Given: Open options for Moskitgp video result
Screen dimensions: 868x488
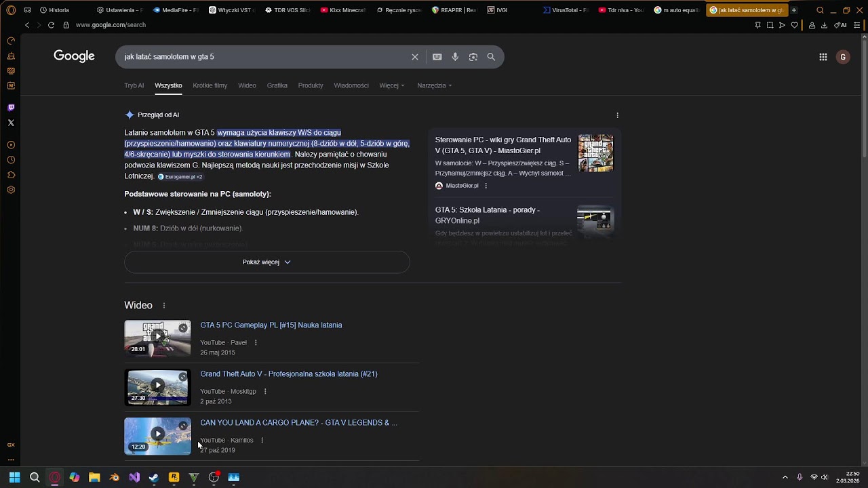Looking at the screenshot, I should point(265,392).
